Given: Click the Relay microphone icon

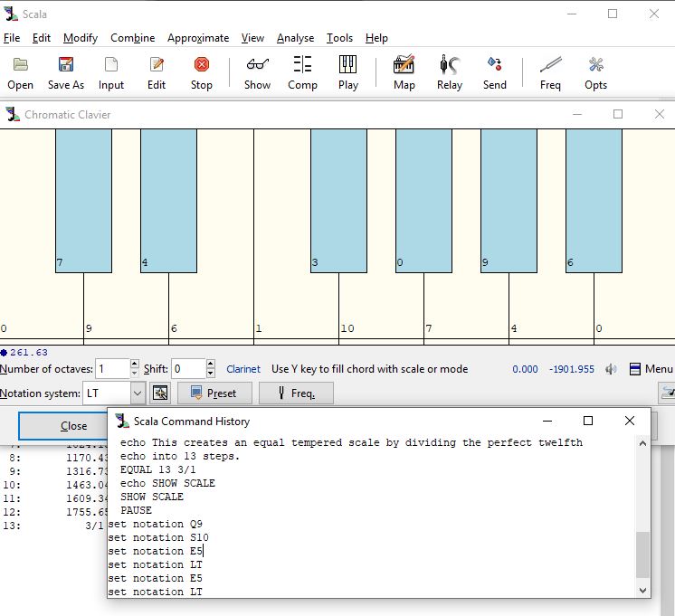Looking at the screenshot, I should tap(449, 65).
